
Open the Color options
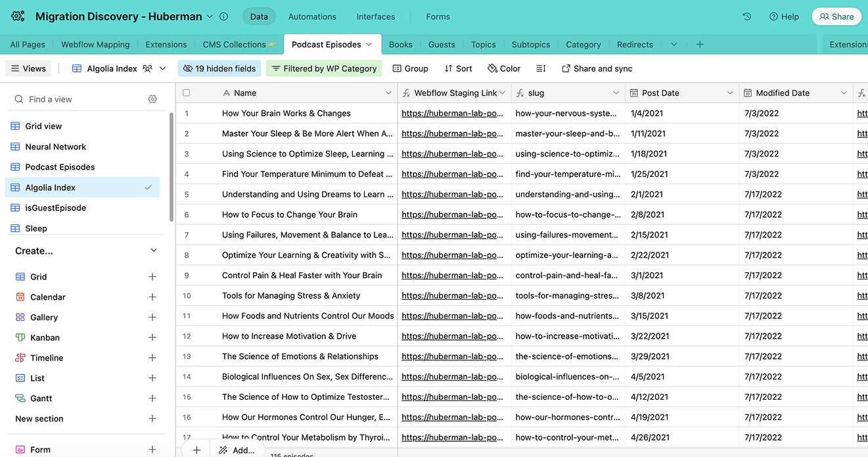pyautogui.click(x=504, y=68)
